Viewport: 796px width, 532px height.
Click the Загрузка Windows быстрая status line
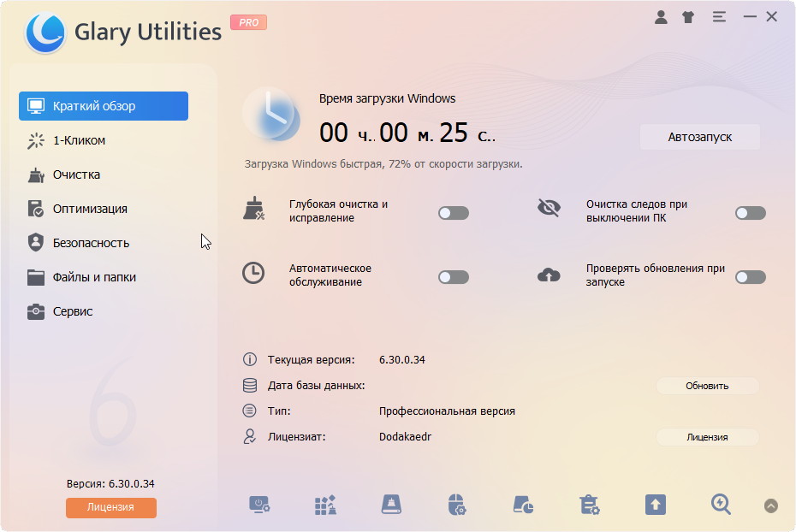pos(383,164)
